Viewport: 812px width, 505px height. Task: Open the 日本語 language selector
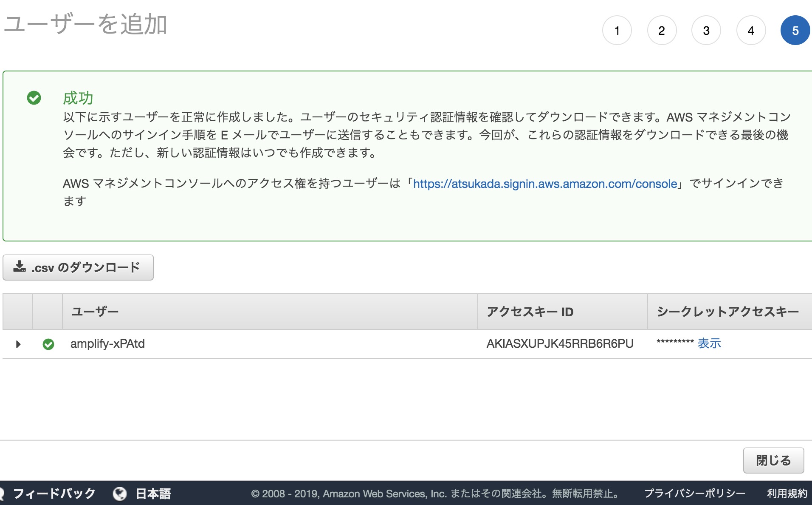(153, 494)
